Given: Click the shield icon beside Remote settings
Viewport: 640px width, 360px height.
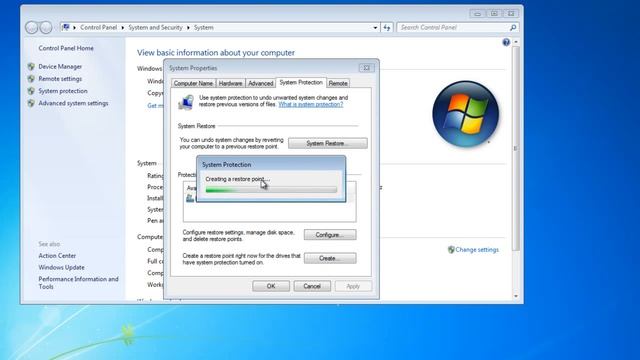Looking at the screenshot, I should click(x=31, y=79).
